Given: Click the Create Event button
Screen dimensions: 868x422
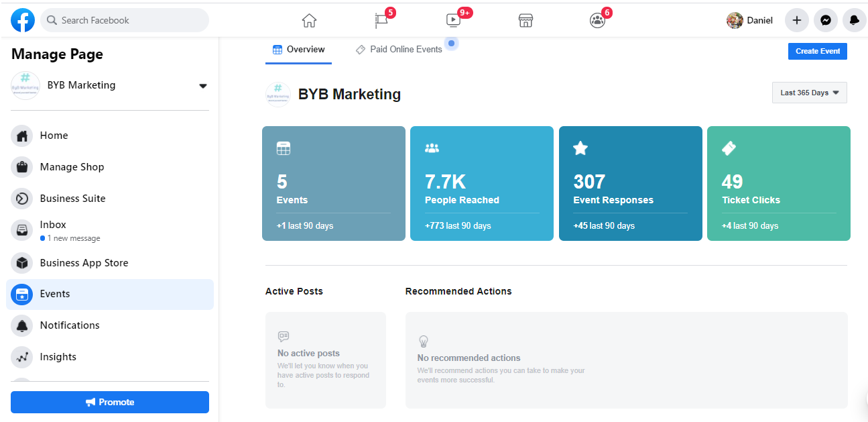Looking at the screenshot, I should pyautogui.click(x=818, y=51).
